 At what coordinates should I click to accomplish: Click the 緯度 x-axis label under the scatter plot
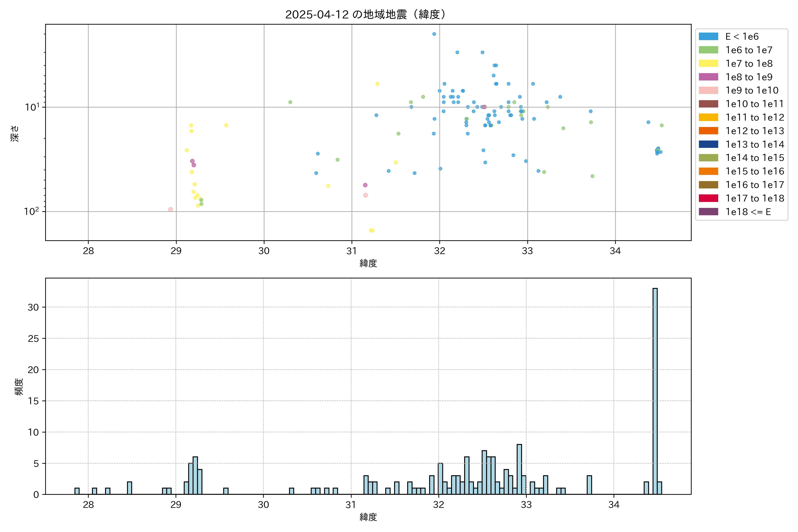pos(368,263)
